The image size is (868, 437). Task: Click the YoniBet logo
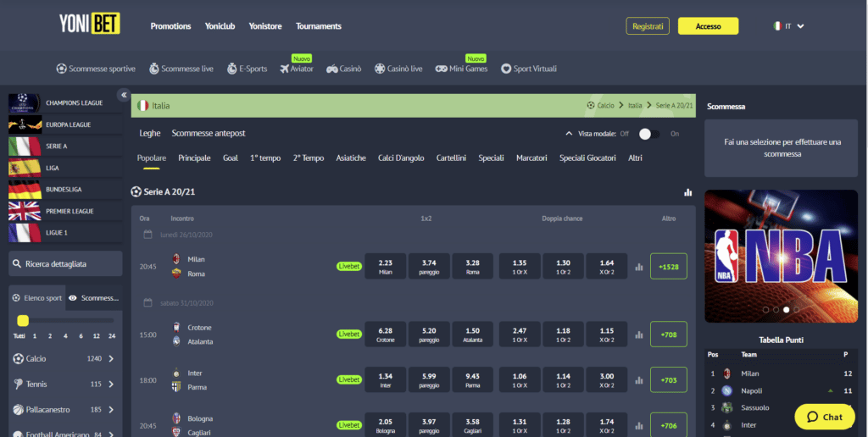[90, 23]
